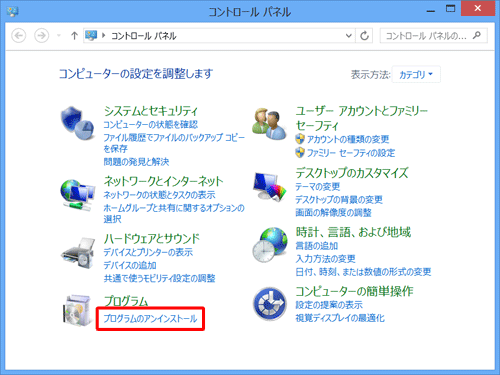Viewport: 500px width, 375px height.
Task: Click the User Accounts people icon
Action: click(269, 124)
